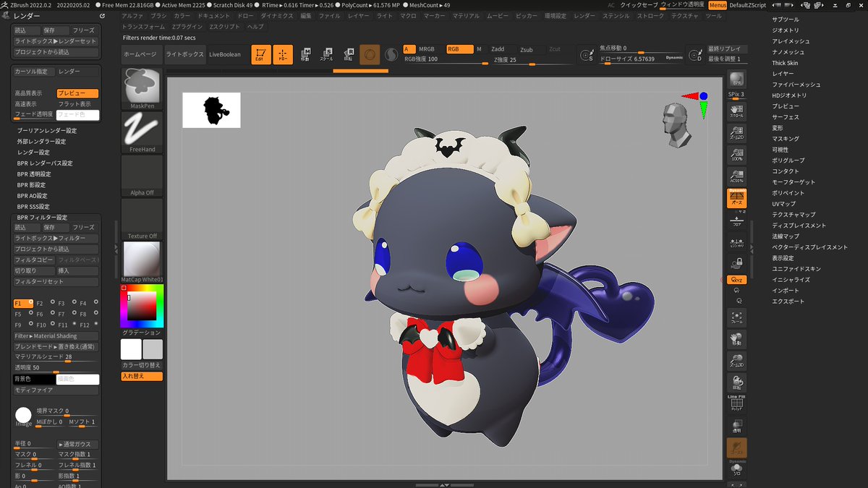The image size is (868, 488).
Task: Set canvas to 100% actual size icon
Action: [x=736, y=155]
